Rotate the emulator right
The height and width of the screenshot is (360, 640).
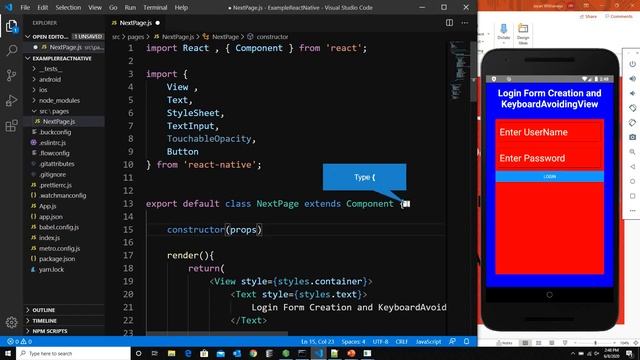pos(632,122)
